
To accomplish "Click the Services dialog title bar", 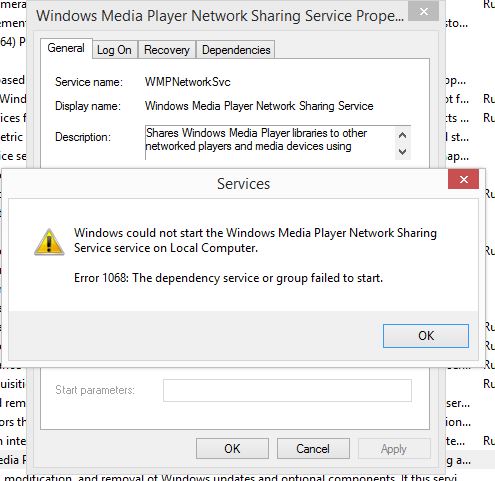I will click(x=243, y=184).
